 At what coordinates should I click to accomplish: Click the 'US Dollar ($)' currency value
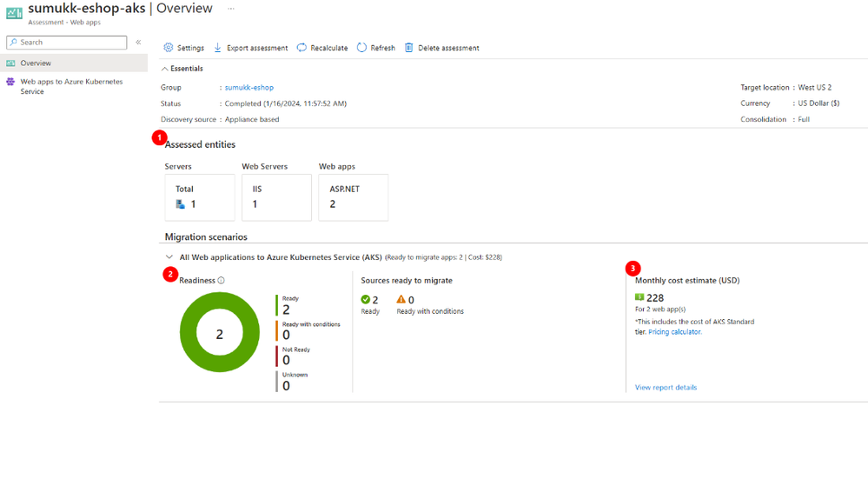(x=818, y=103)
